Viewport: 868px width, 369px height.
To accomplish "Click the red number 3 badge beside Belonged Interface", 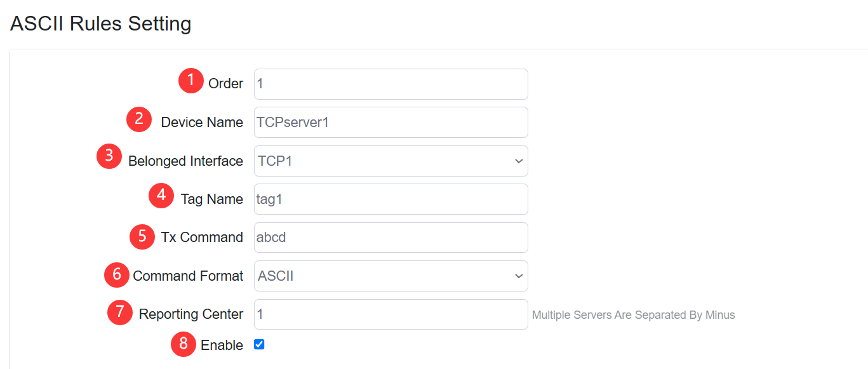I will click(108, 156).
